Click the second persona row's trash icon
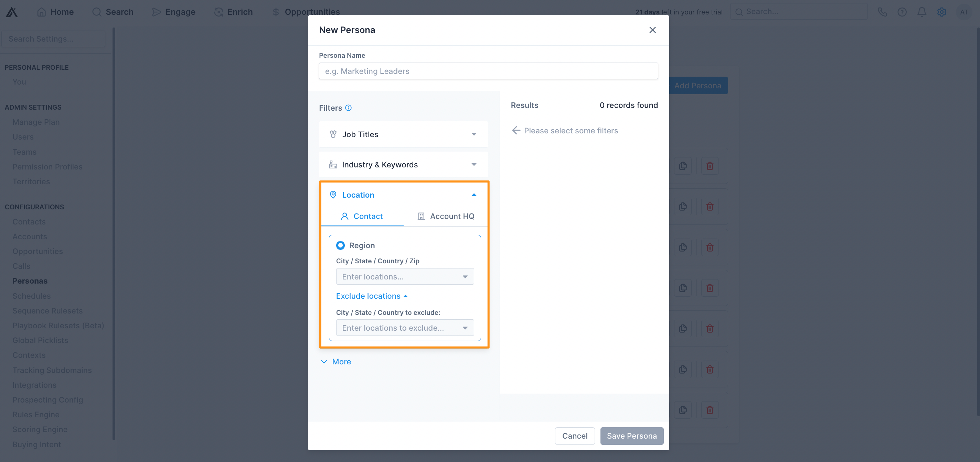This screenshot has width=980, height=462. point(710,207)
